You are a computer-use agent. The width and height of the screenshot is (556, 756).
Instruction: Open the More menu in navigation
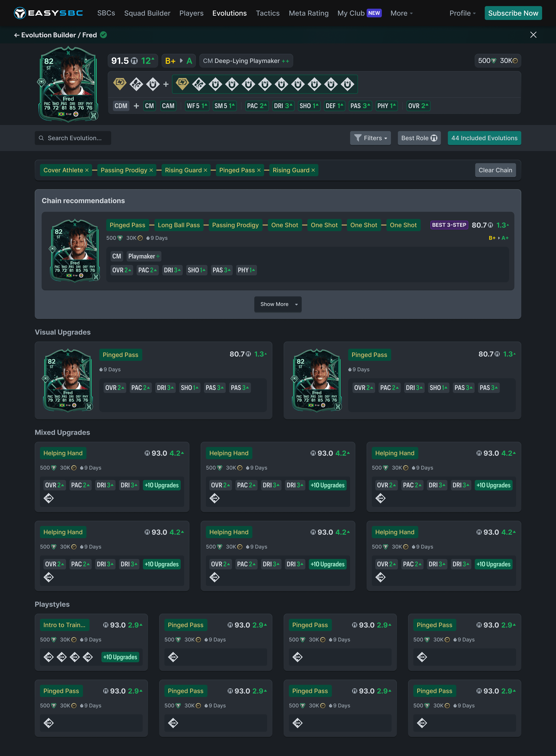click(401, 13)
